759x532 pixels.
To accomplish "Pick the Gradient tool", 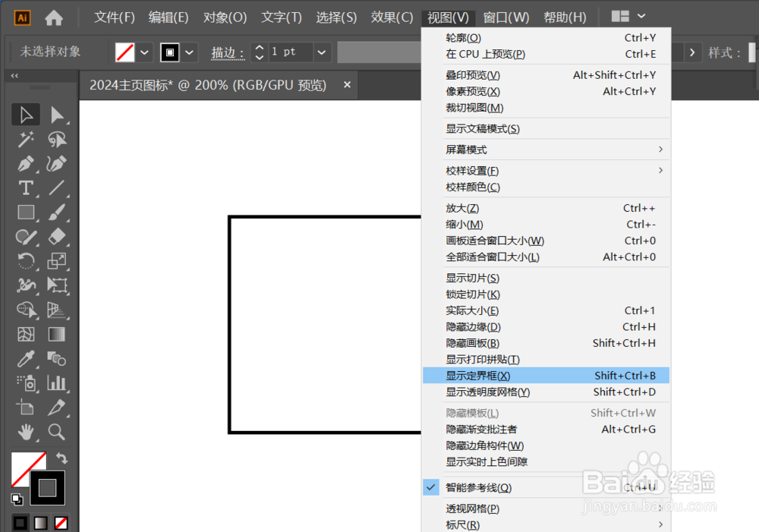I will pos(57,334).
